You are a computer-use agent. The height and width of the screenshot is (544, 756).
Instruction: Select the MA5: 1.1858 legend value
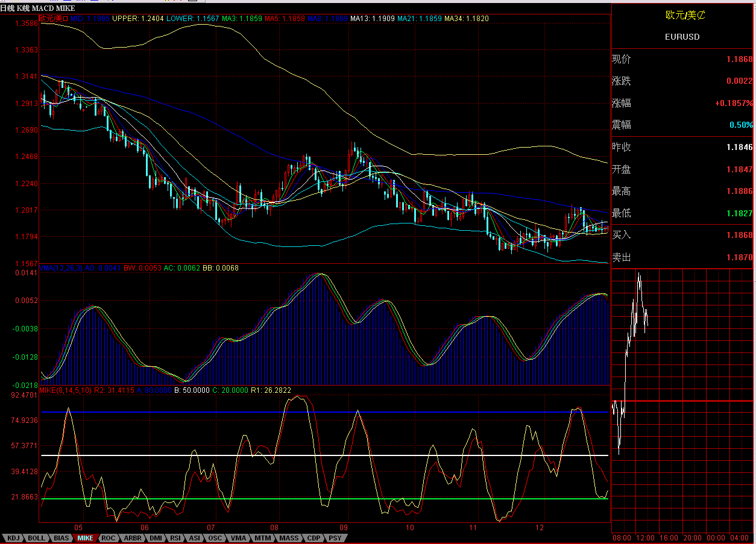[x=285, y=19]
